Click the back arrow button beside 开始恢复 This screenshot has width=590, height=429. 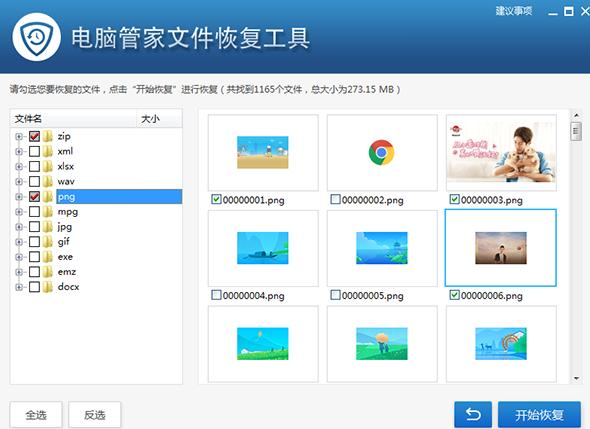pyautogui.click(x=473, y=415)
